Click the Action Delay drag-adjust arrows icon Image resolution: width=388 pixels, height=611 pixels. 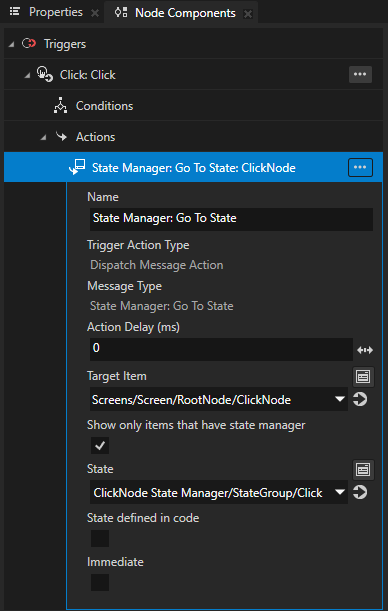click(365, 350)
